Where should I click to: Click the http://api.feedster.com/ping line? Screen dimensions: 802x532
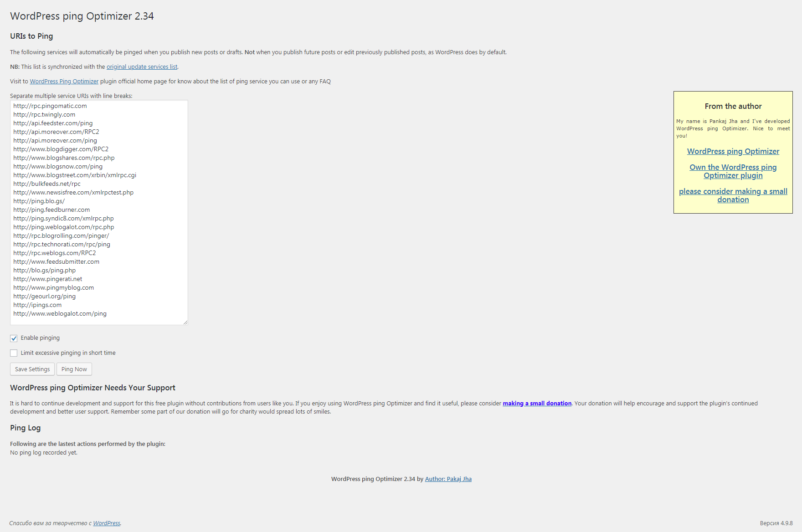tap(53, 123)
